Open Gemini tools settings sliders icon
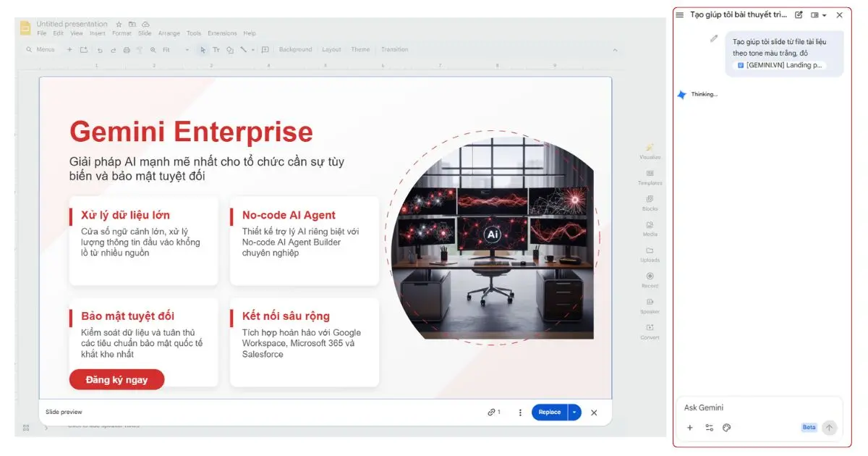868x456 pixels. [709, 428]
